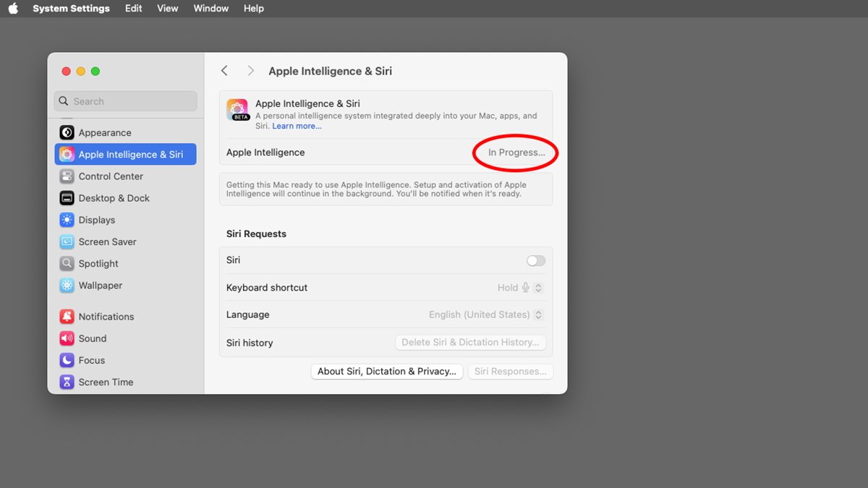This screenshot has height=488, width=868.
Task: Click the Appearance icon in sidebar
Action: tap(67, 132)
